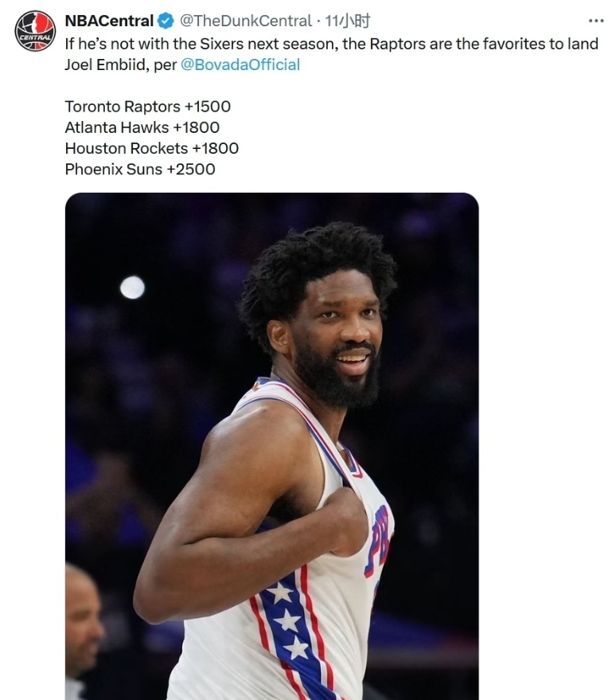Click the sentence starting "If he's not with"
608x700 pixels.
tap(331, 44)
